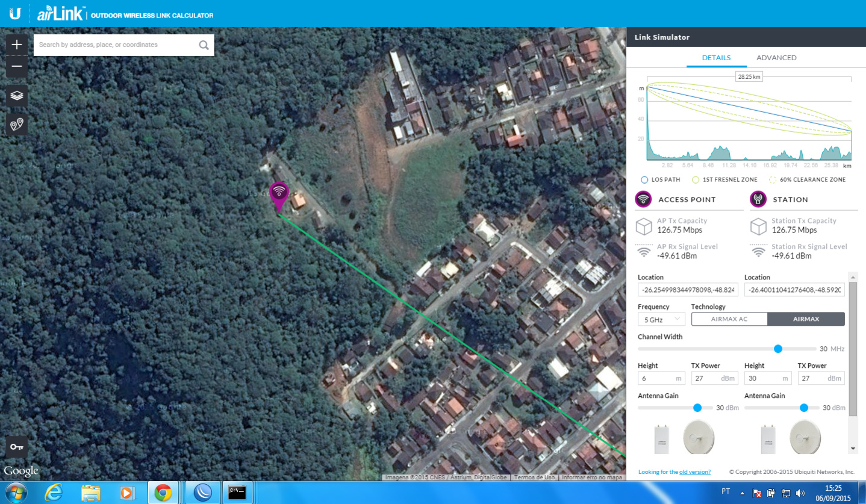This screenshot has height=504, width=866.
Task: Click the station Antenna Gain slider handle
Action: (x=803, y=408)
